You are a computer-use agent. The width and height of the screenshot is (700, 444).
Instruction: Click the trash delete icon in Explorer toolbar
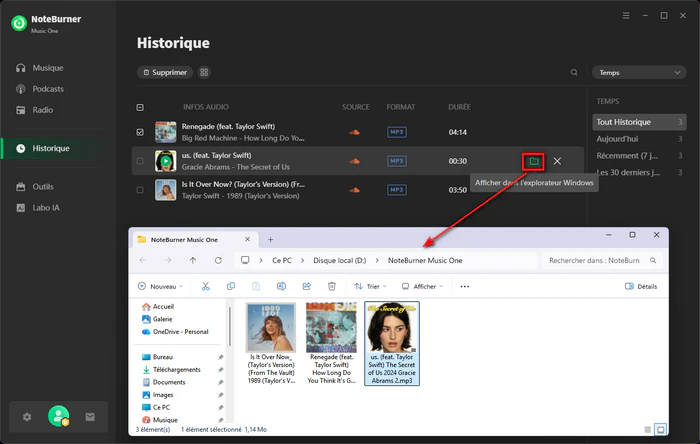(x=332, y=286)
